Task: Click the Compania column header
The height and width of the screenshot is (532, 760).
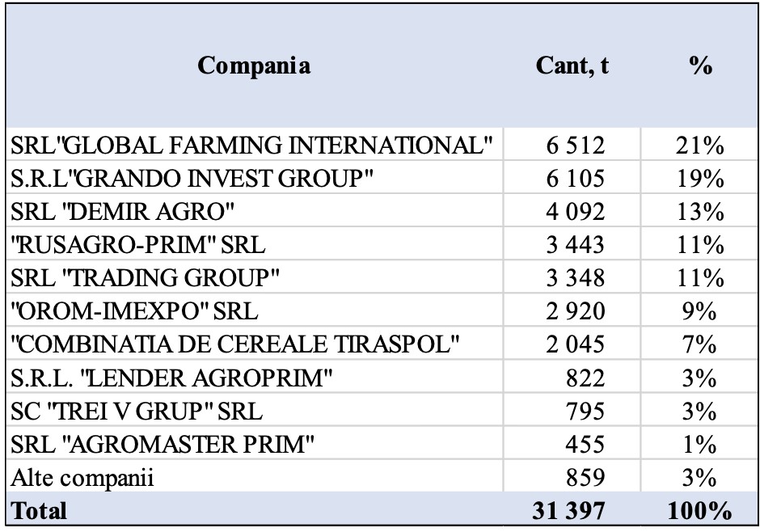Action: click(x=255, y=66)
